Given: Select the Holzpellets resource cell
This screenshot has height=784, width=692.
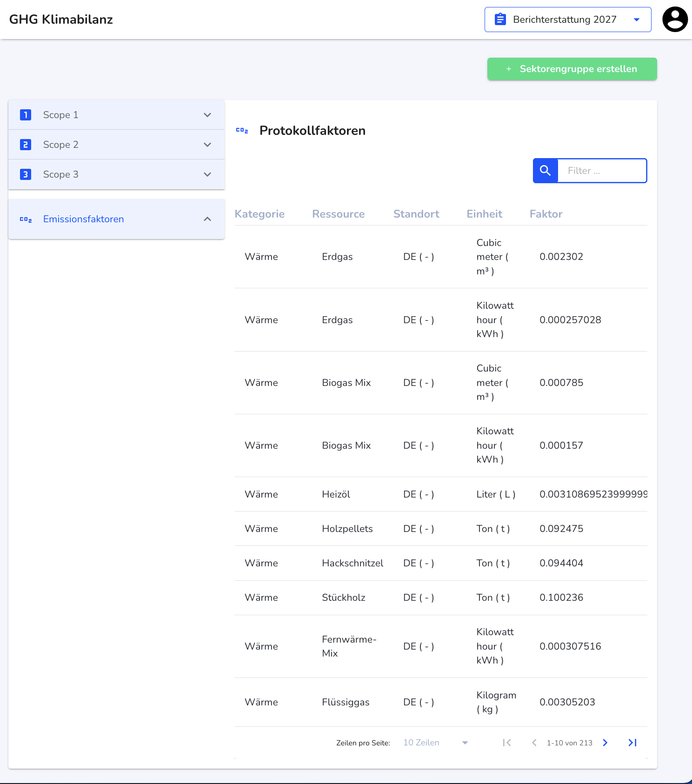Looking at the screenshot, I should coord(347,529).
